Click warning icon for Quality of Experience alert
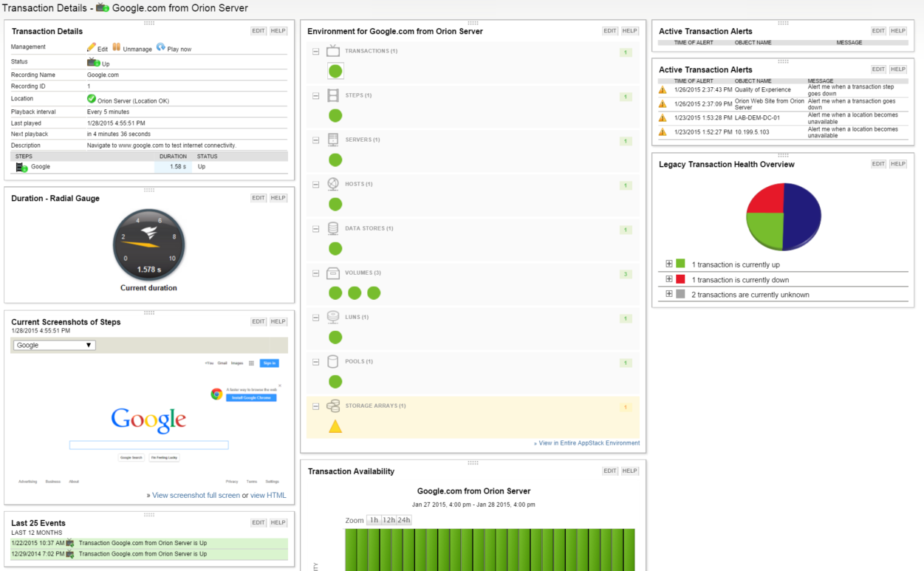 pos(663,90)
